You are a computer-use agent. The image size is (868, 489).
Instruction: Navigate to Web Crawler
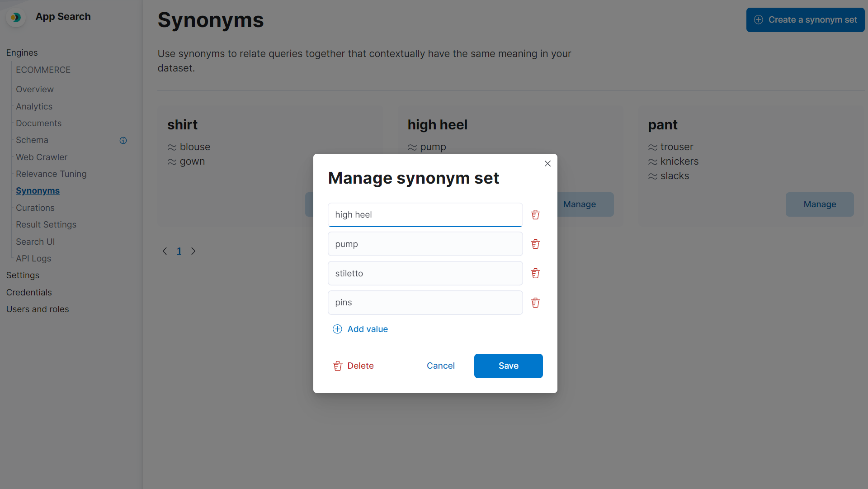coord(41,157)
